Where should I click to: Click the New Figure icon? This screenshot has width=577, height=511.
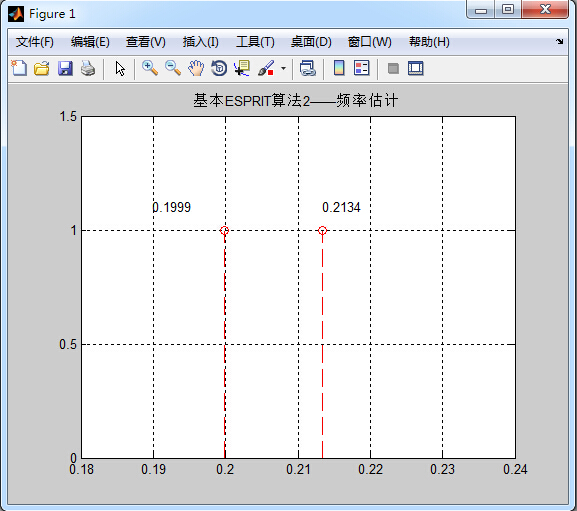(x=19, y=68)
